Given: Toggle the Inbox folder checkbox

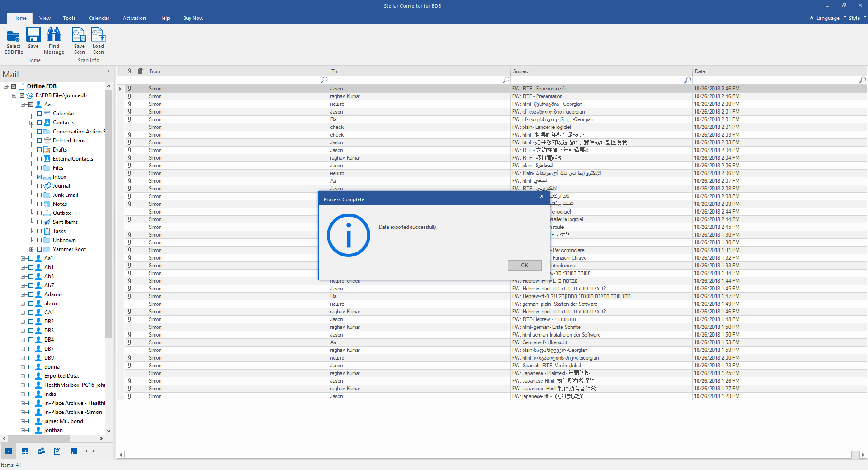Looking at the screenshot, I should 39,177.
